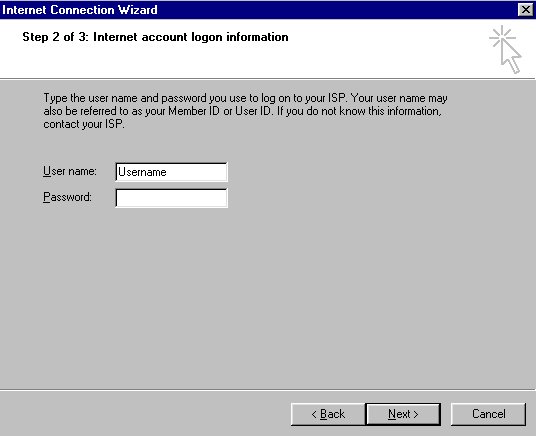
Task: Focus the User name text field
Action: click(171, 172)
